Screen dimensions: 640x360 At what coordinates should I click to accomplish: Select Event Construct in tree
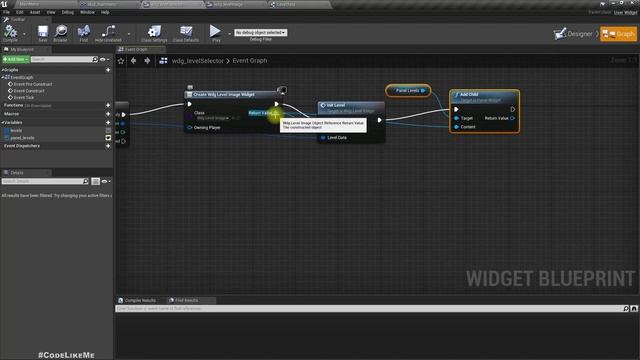pyautogui.click(x=29, y=91)
